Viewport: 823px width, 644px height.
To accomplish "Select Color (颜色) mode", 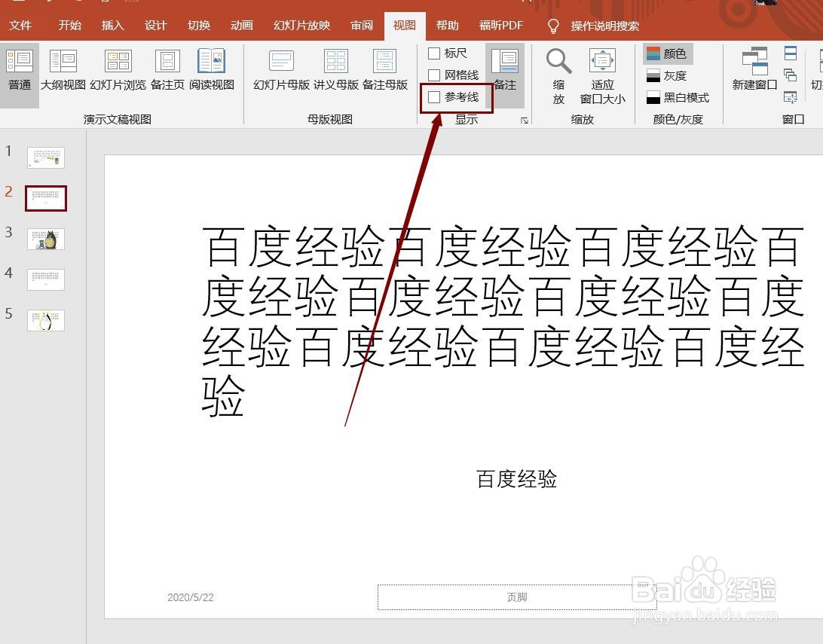I will point(668,53).
